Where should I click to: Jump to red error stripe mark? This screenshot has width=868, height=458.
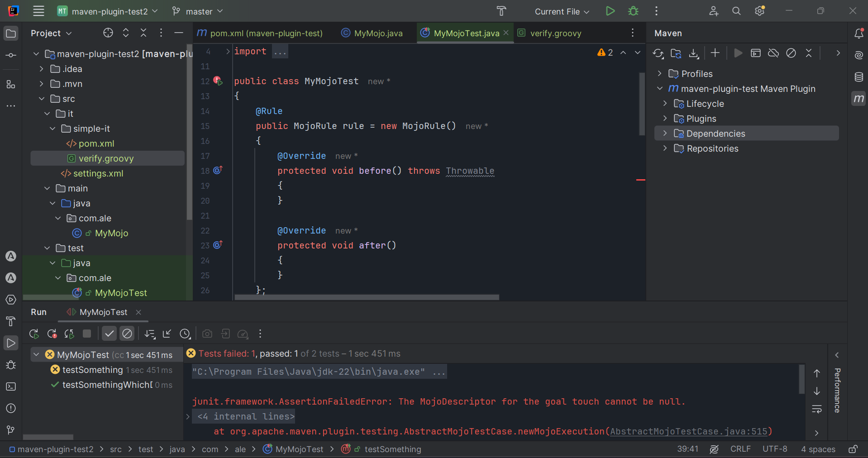click(640, 180)
